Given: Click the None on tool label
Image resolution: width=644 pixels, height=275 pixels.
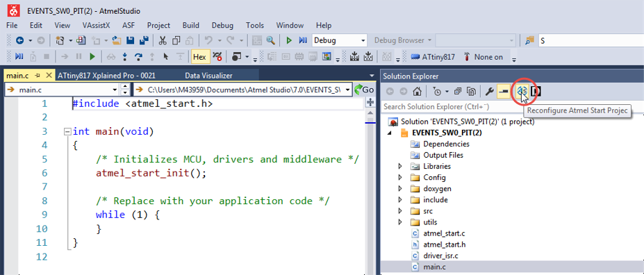Looking at the screenshot, I should coord(488,57).
